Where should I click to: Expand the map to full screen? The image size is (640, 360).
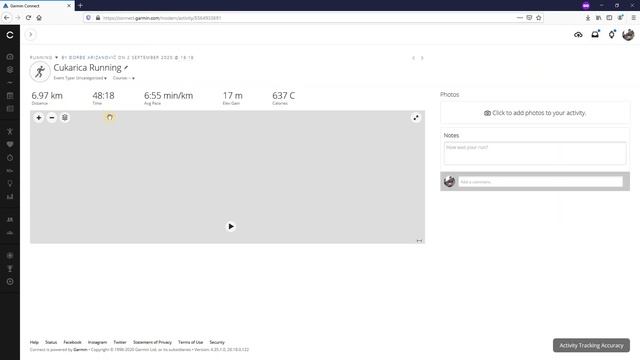(x=416, y=118)
